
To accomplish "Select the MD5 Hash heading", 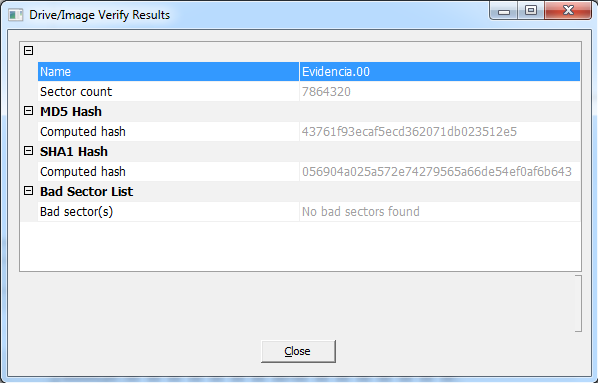I will pos(71,111).
